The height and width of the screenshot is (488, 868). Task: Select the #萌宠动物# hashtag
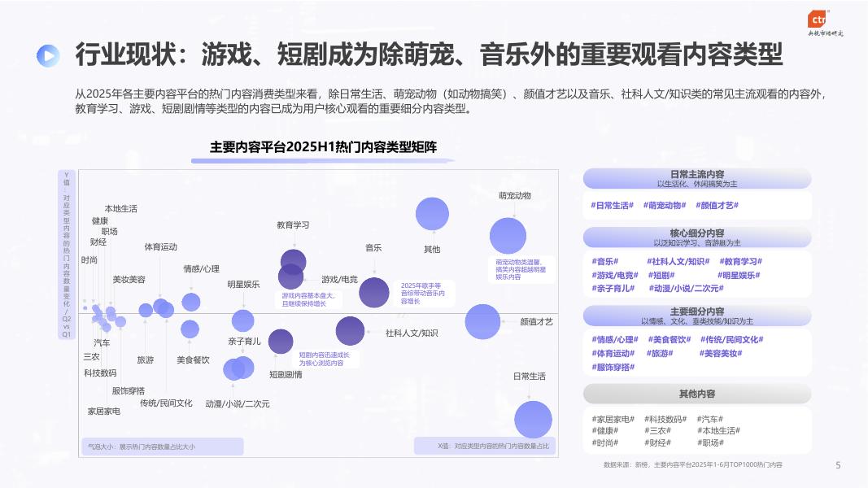(x=665, y=205)
